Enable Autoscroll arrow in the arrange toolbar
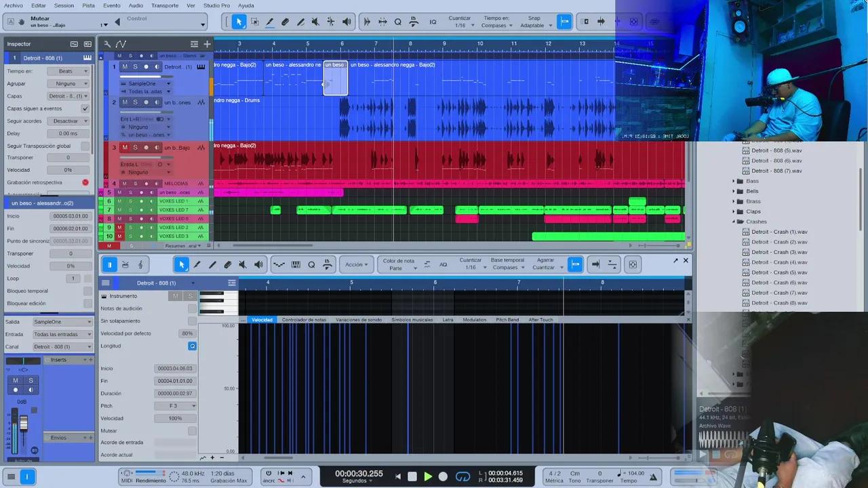The image size is (868, 488). point(601,22)
